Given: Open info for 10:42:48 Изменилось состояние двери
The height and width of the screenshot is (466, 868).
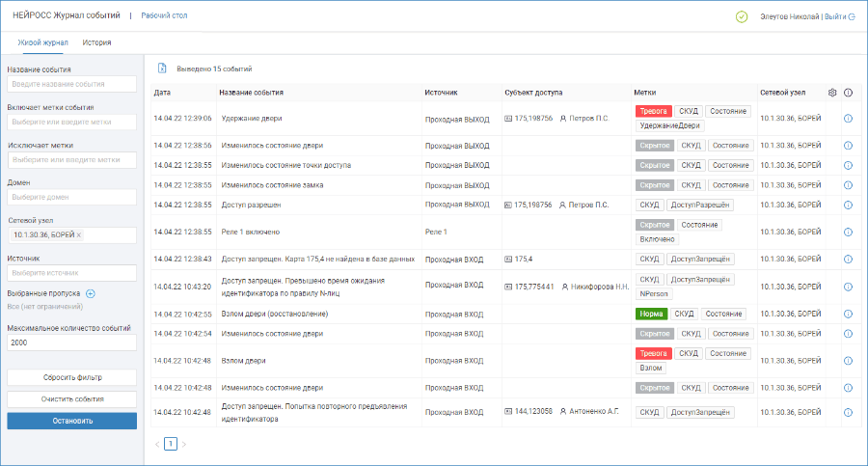Looking at the screenshot, I should coord(848,388).
